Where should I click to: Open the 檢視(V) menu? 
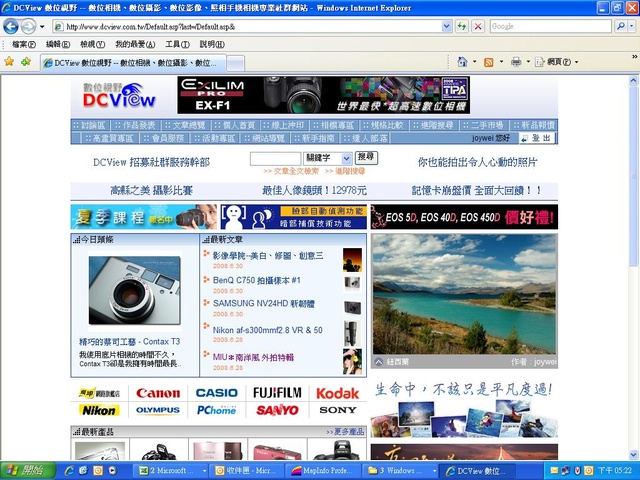tap(92, 44)
